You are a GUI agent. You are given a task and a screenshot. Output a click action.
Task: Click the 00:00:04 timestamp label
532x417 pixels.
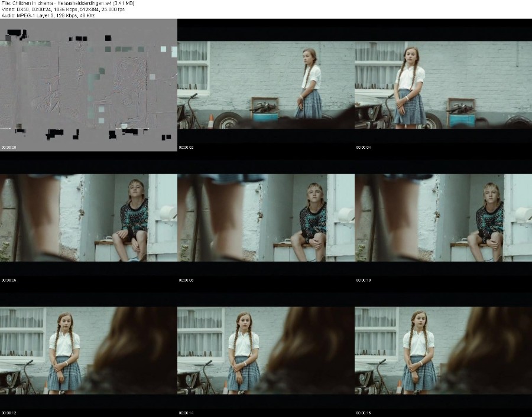pos(364,148)
